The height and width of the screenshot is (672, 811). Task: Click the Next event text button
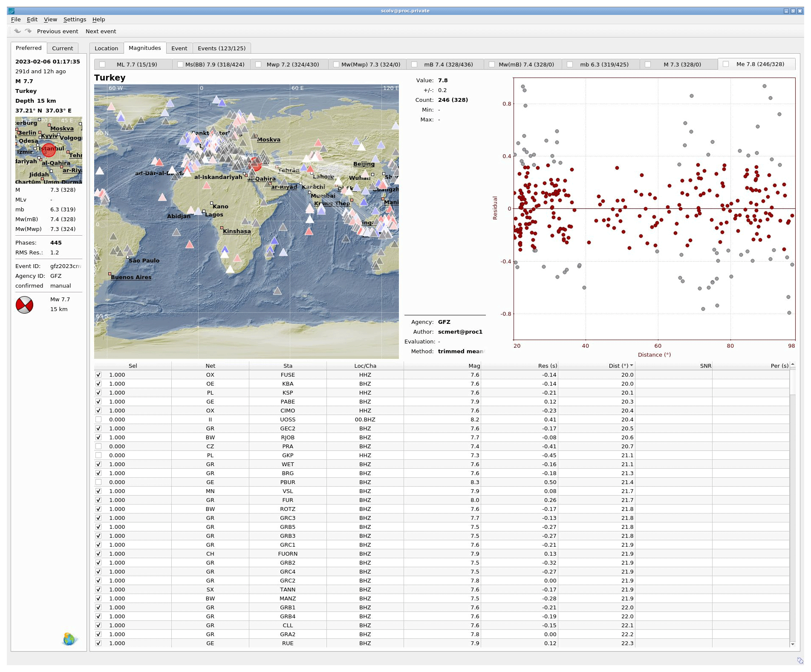101,32
